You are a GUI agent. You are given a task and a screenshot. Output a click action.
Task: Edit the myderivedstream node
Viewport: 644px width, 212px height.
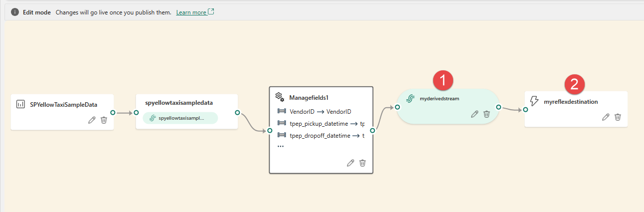pyautogui.click(x=475, y=114)
